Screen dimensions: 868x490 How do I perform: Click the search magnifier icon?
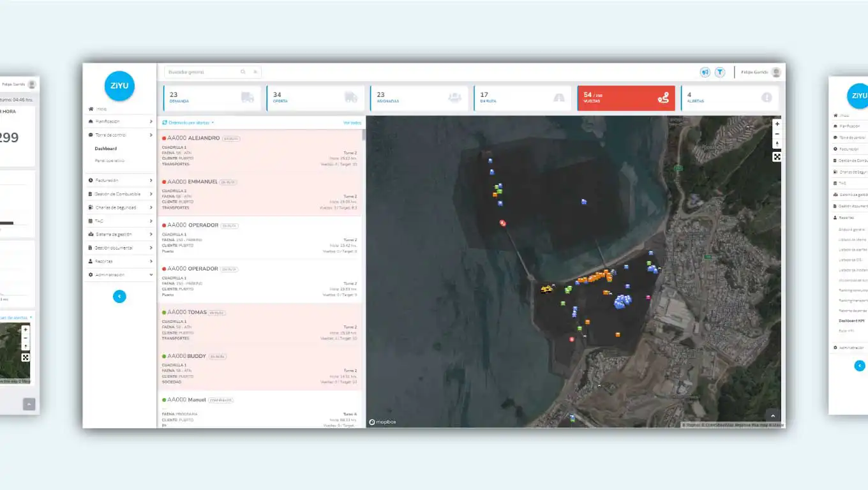pyautogui.click(x=243, y=72)
